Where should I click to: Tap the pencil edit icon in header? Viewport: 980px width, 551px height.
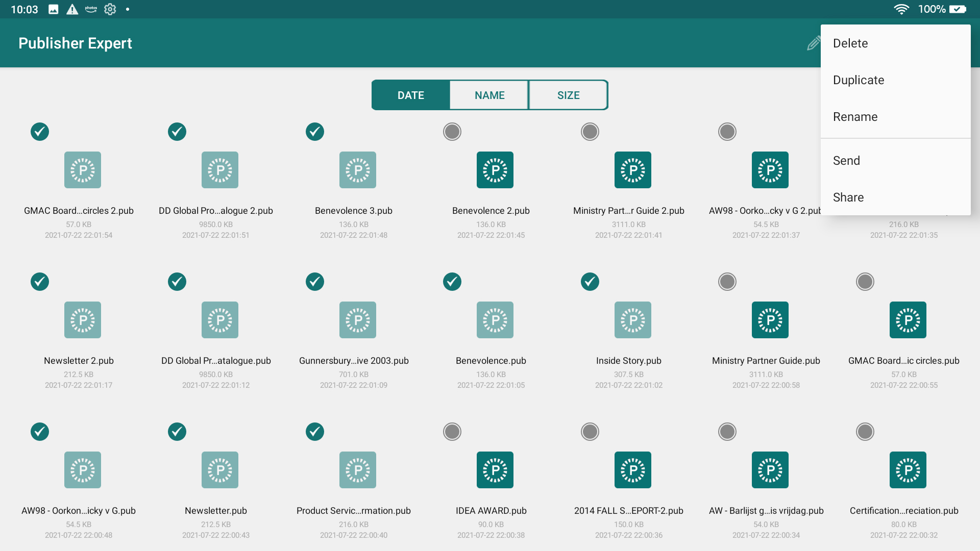[813, 43]
